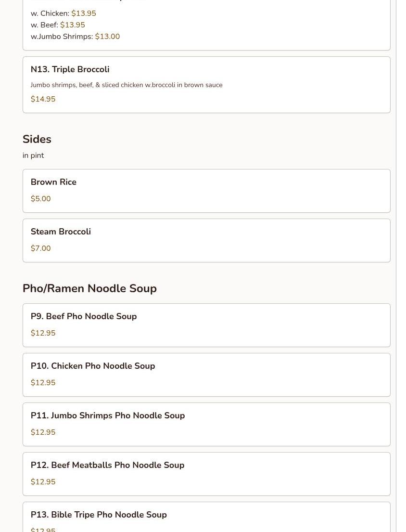Click the $7.00 price under Steam Broccoli
406x532 pixels.
[x=40, y=248]
